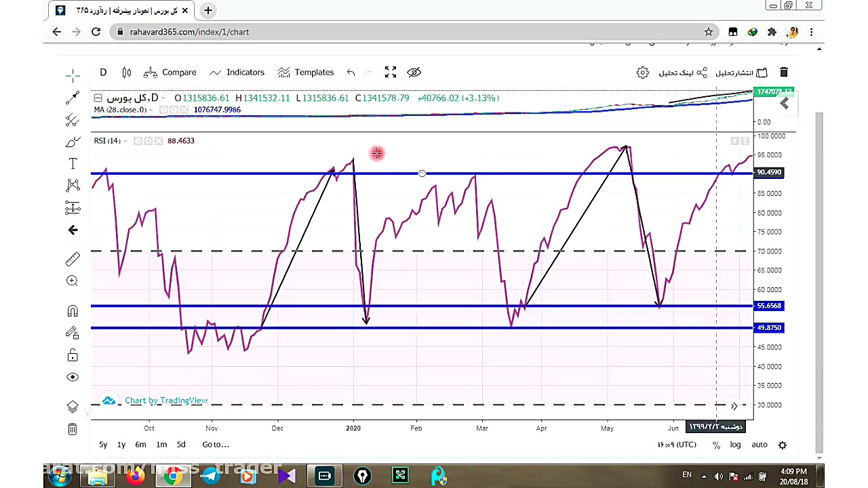The height and width of the screenshot is (488, 868).
Task: Delete chart via top-right trash icon
Action: click(x=784, y=73)
